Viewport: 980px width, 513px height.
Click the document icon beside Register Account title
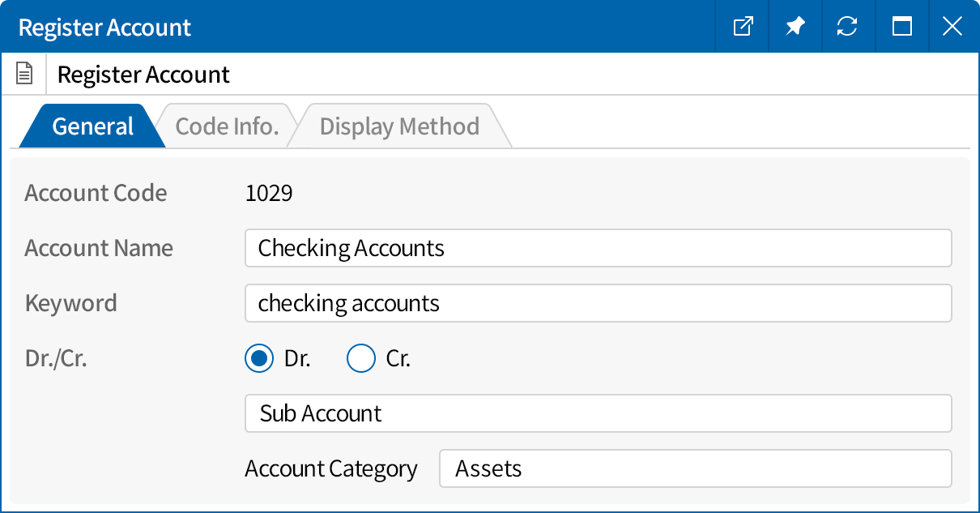(23, 73)
